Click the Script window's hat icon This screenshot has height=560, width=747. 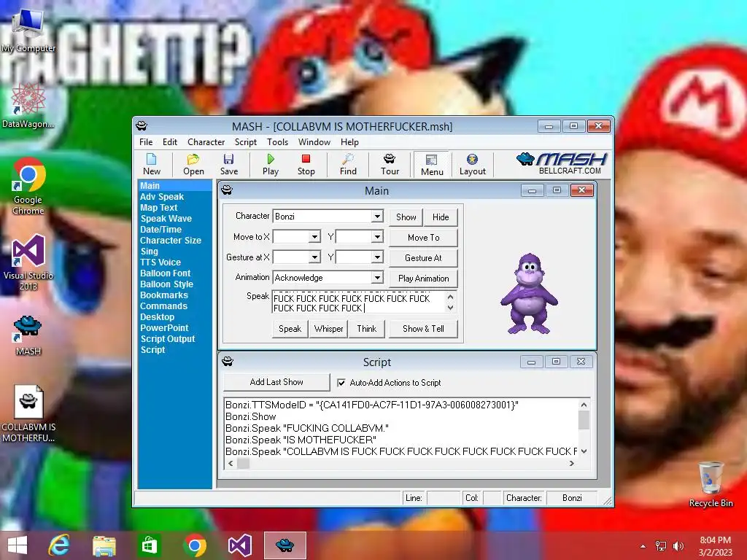228,362
